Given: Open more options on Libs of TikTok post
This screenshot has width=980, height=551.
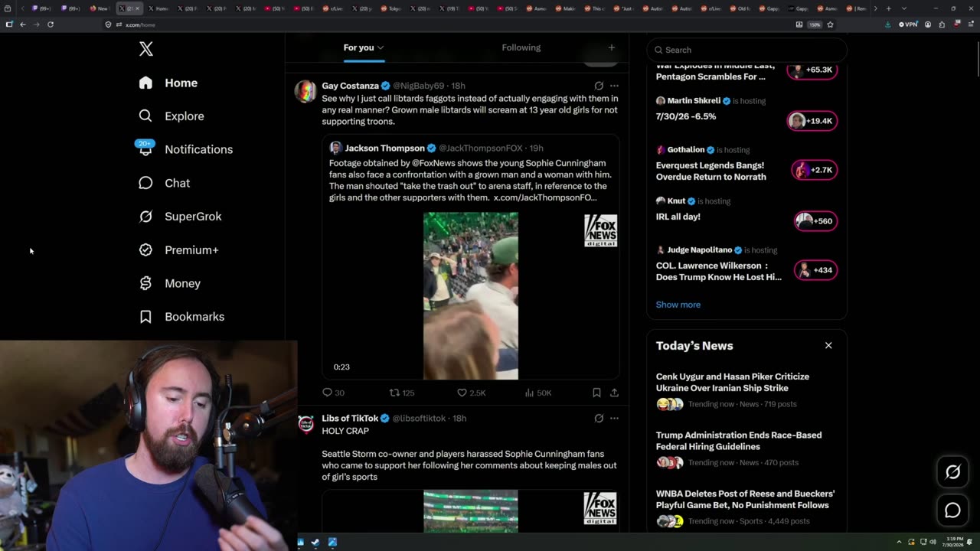Looking at the screenshot, I should [x=614, y=419].
